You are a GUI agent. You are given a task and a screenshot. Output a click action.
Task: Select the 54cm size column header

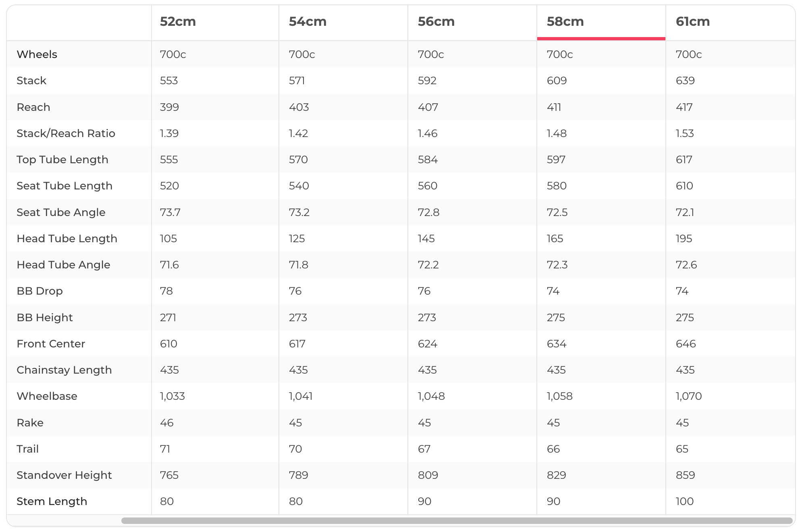308,22
